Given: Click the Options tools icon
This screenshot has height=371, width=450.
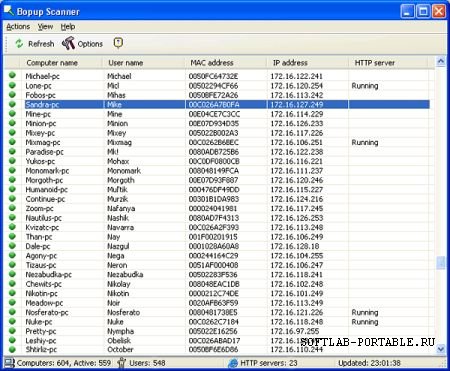Looking at the screenshot, I should click(x=69, y=43).
